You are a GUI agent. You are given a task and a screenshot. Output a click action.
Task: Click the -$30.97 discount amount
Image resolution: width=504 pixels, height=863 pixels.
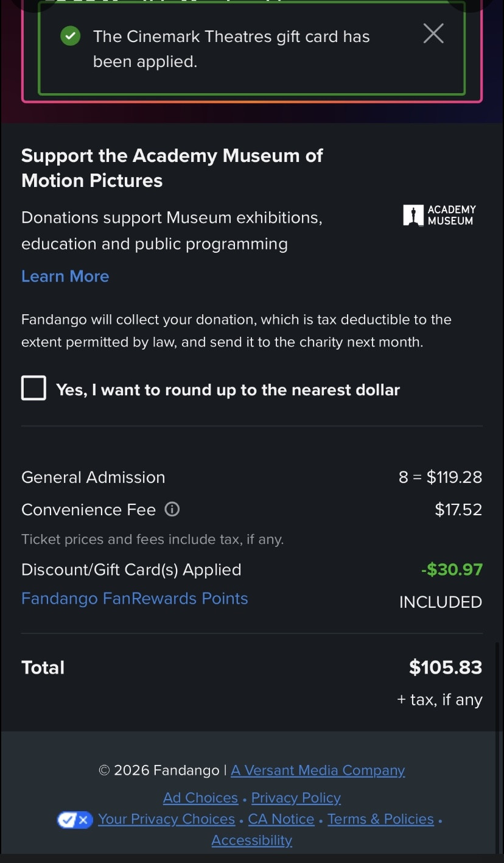point(452,569)
